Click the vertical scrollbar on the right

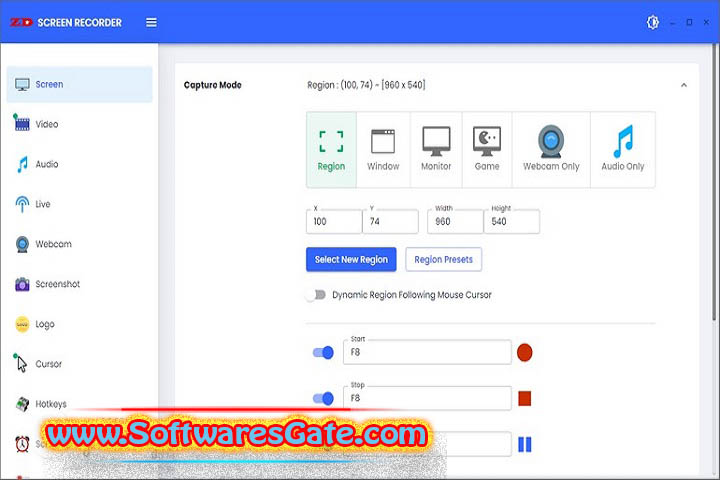[714, 184]
